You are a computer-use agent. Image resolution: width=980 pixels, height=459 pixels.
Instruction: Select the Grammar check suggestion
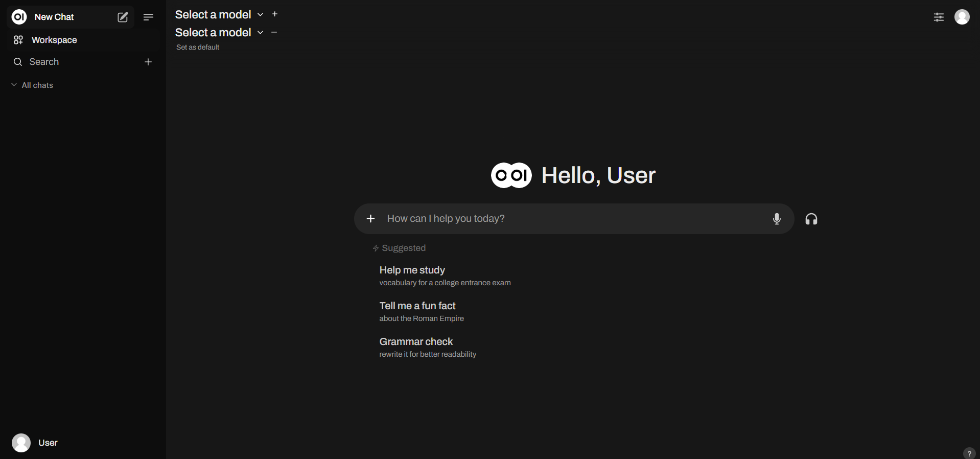(x=428, y=347)
